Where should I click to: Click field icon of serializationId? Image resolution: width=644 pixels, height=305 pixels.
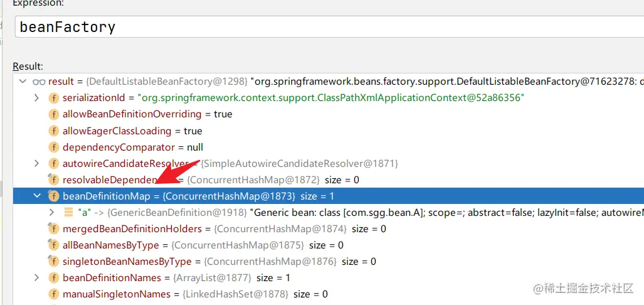pos(53,98)
